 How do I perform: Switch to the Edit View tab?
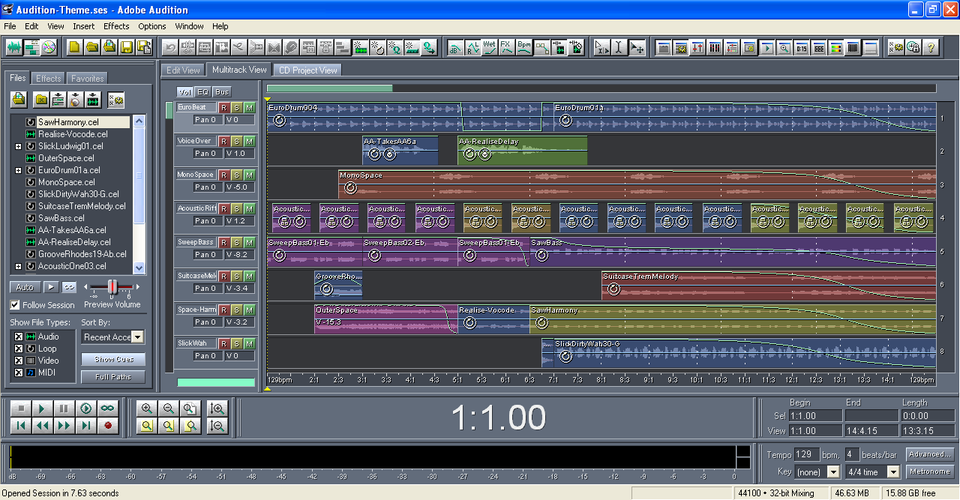point(183,70)
